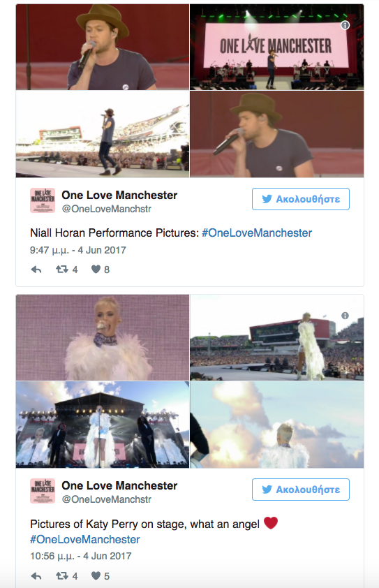Open info icon on Katy Perry photos
The image size is (379, 588).
coord(345,316)
